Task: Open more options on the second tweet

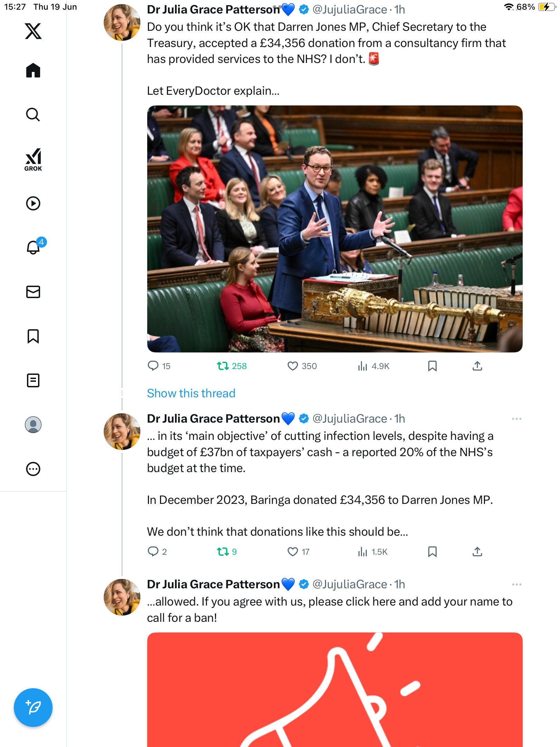Action: pyautogui.click(x=516, y=419)
